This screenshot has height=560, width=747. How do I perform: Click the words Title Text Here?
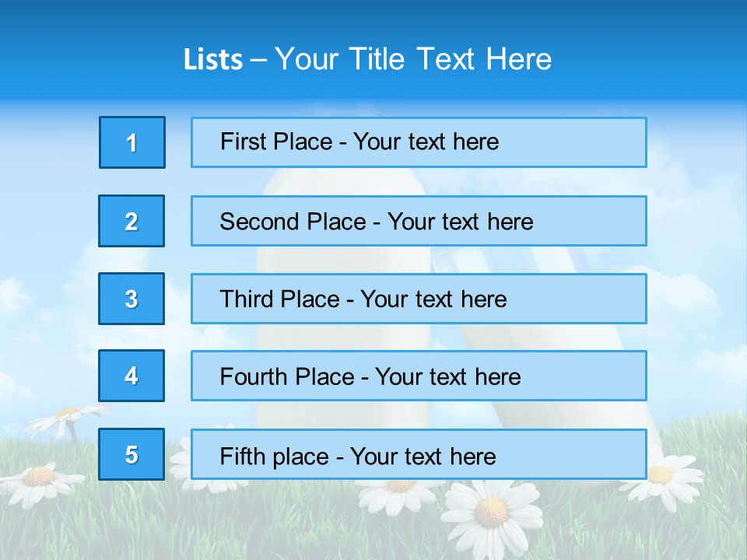pyautogui.click(x=451, y=59)
